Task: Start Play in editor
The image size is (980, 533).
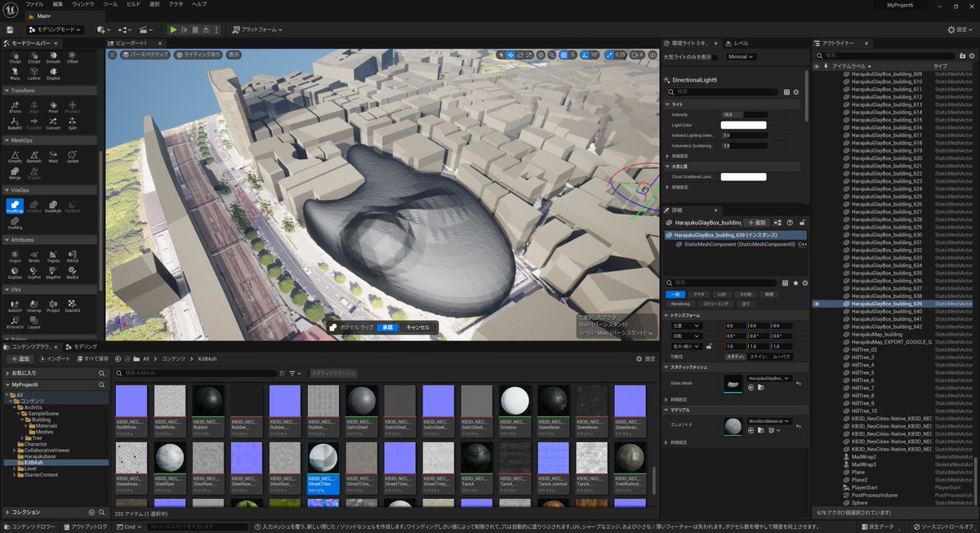Action: click(172, 29)
